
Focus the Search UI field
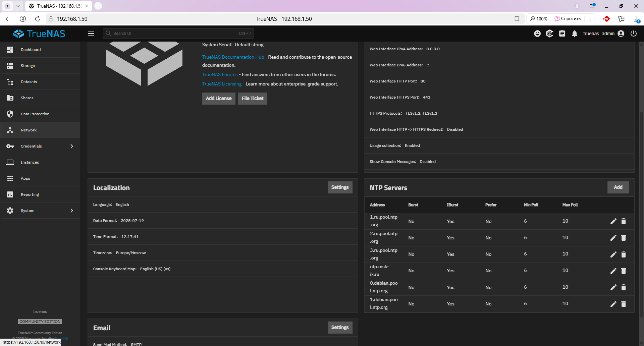pyautogui.click(x=178, y=34)
